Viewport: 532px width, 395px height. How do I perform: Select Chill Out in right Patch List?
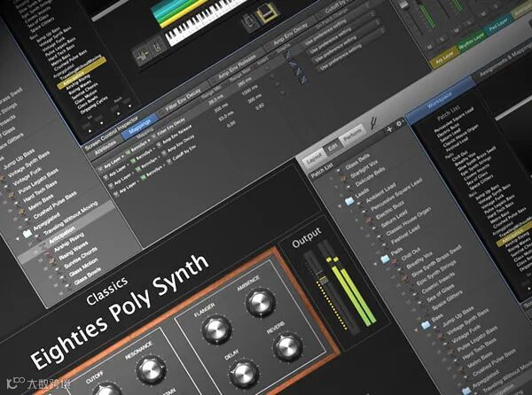(x=411, y=255)
